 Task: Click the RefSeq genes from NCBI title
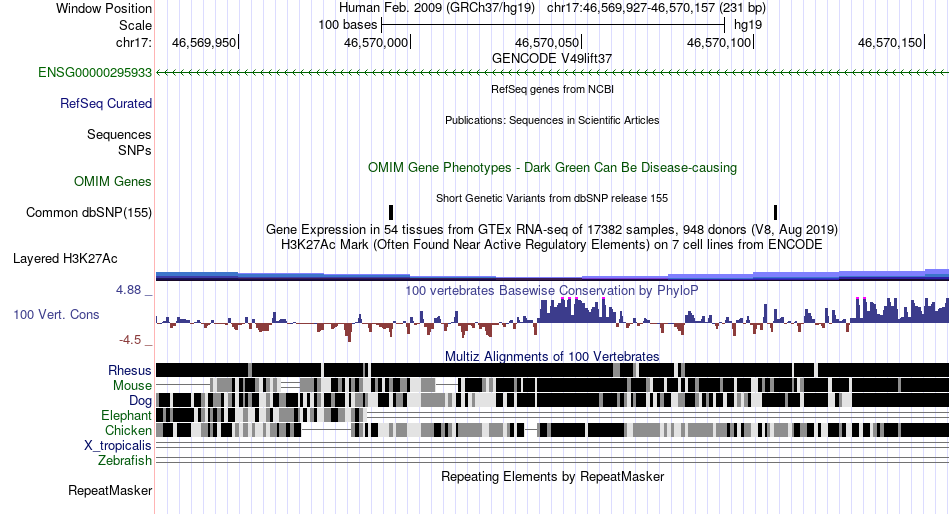[552, 89]
